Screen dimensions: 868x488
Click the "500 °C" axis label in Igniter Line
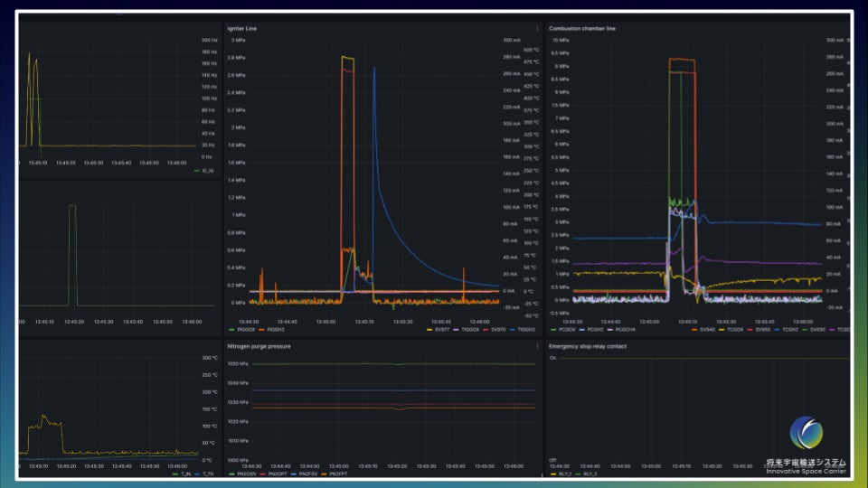click(x=531, y=51)
